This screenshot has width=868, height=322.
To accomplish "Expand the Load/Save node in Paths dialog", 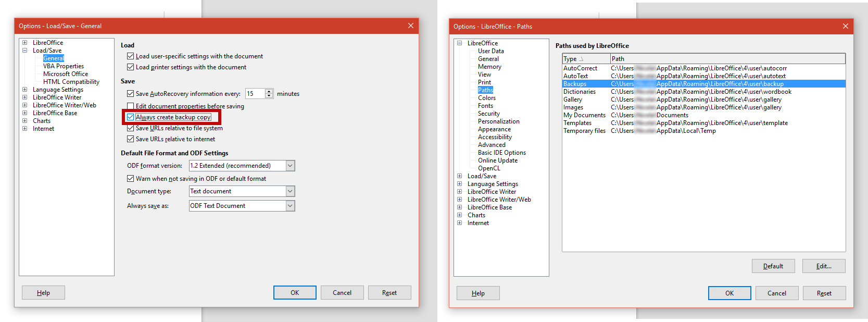I will click(459, 176).
